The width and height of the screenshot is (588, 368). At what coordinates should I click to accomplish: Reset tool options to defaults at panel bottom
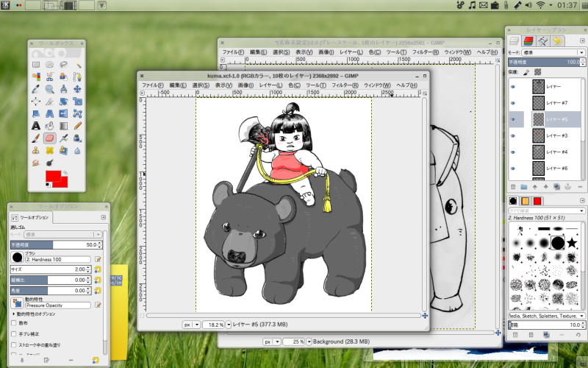(96, 360)
